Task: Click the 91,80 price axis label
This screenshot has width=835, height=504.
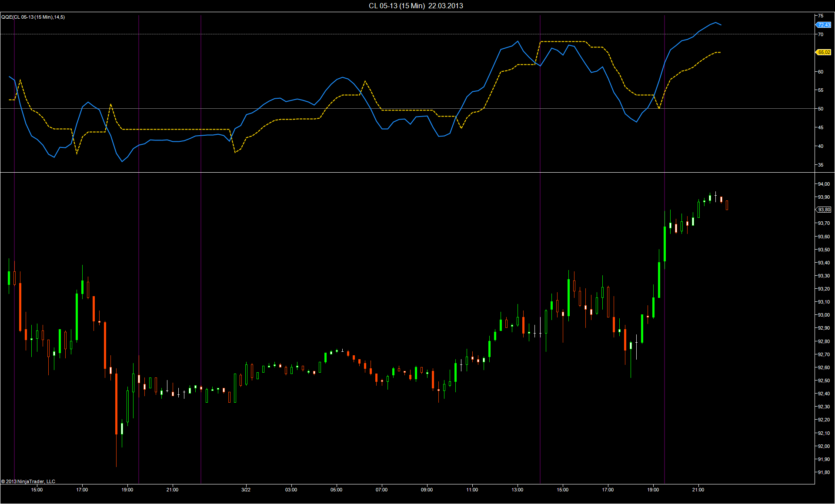Action: 824,472
